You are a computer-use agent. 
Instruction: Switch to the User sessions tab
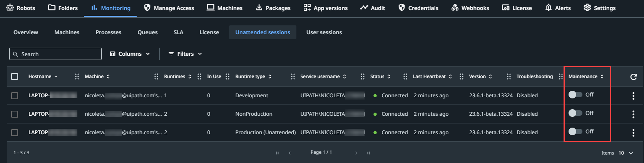pos(324,32)
